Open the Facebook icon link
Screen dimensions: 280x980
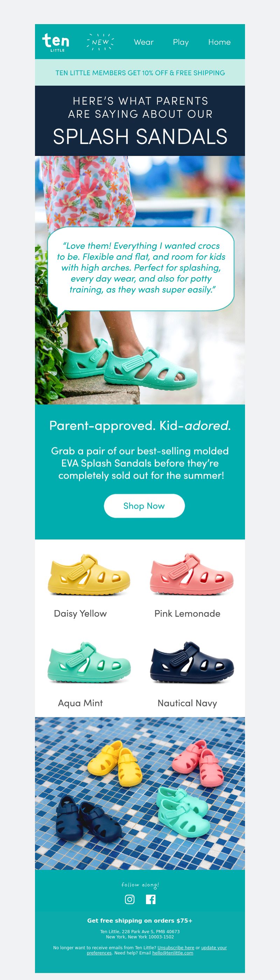tap(150, 899)
